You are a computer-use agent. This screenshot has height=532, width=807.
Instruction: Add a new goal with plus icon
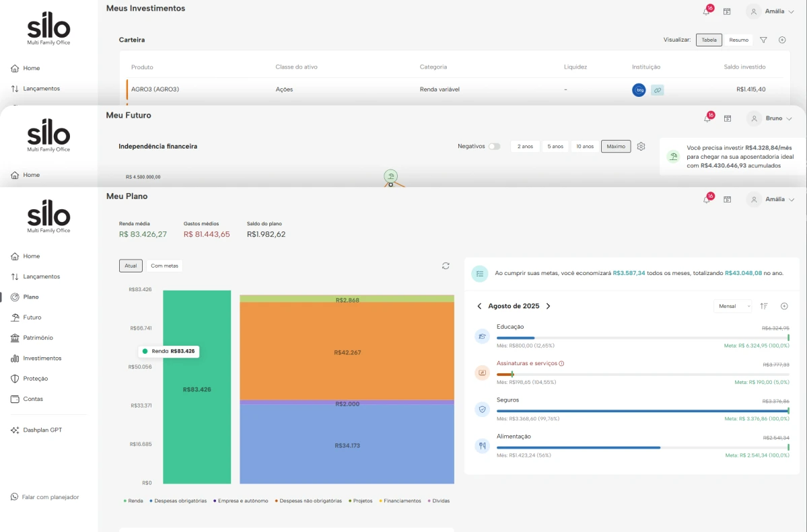tap(784, 306)
